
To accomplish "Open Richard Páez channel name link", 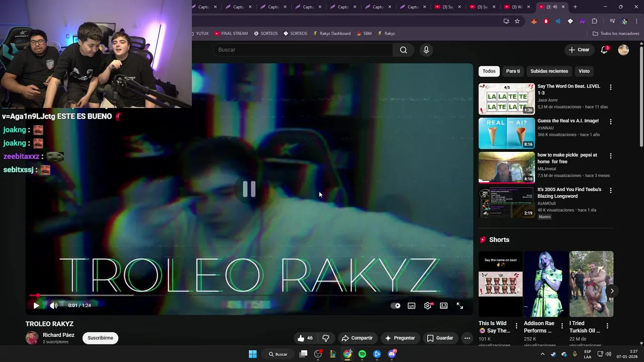I will click(58, 335).
